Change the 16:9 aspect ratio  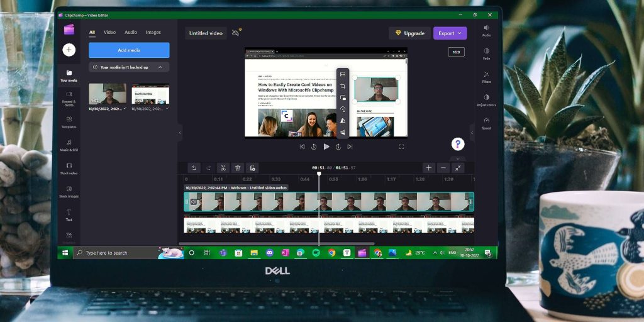tap(457, 52)
